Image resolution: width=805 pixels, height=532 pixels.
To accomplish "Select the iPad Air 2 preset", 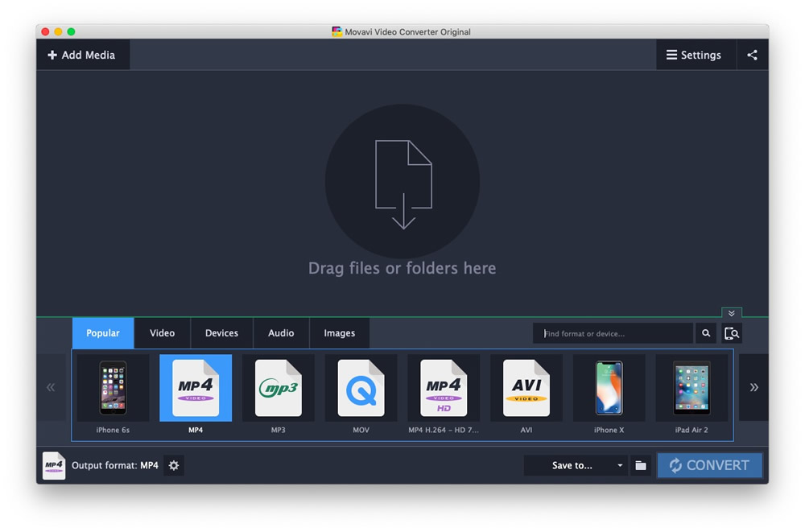I will tap(691, 394).
